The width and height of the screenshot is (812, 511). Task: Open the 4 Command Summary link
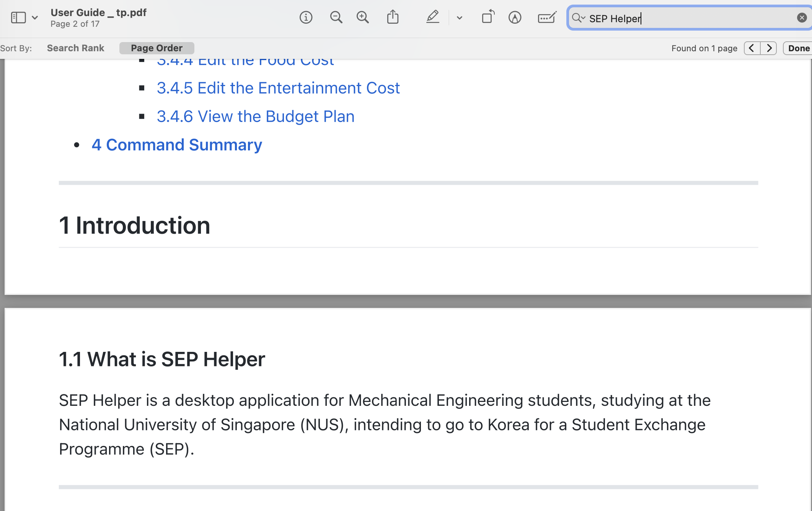(x=177, y=145)
